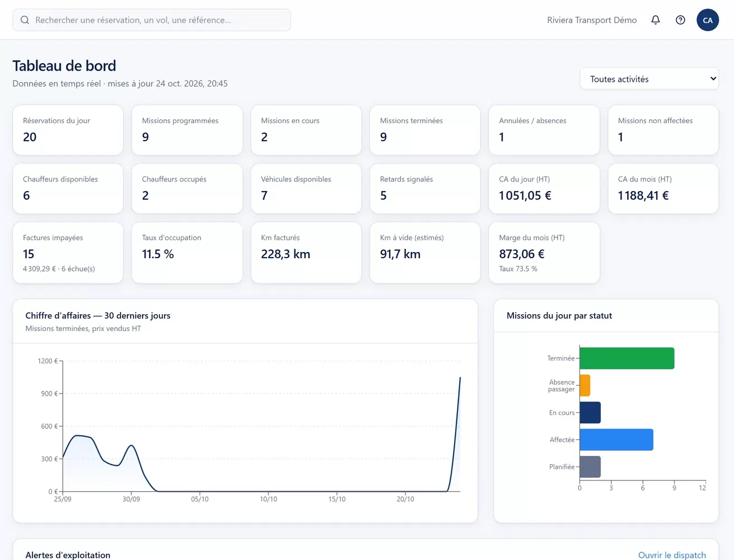Click the update timestamp subtitle text
The width and height of the screenshot is (734, 560).
pyautogui.click(x=120, y=83)
